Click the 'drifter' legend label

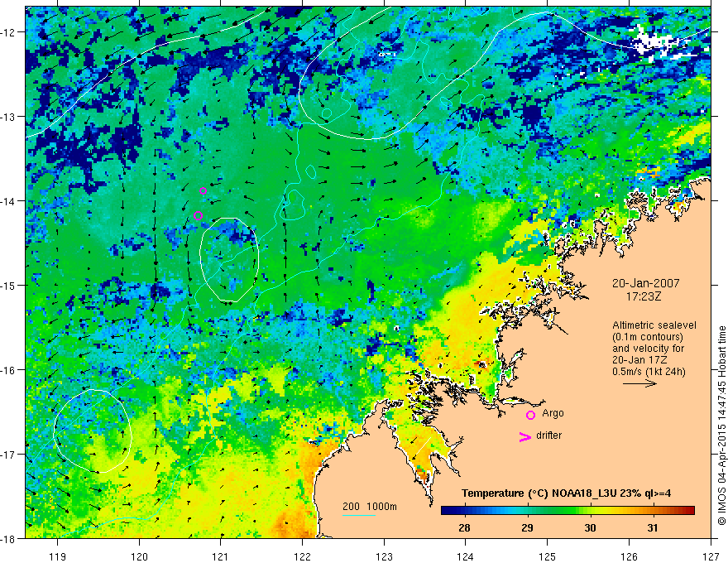tap(548, 435)
